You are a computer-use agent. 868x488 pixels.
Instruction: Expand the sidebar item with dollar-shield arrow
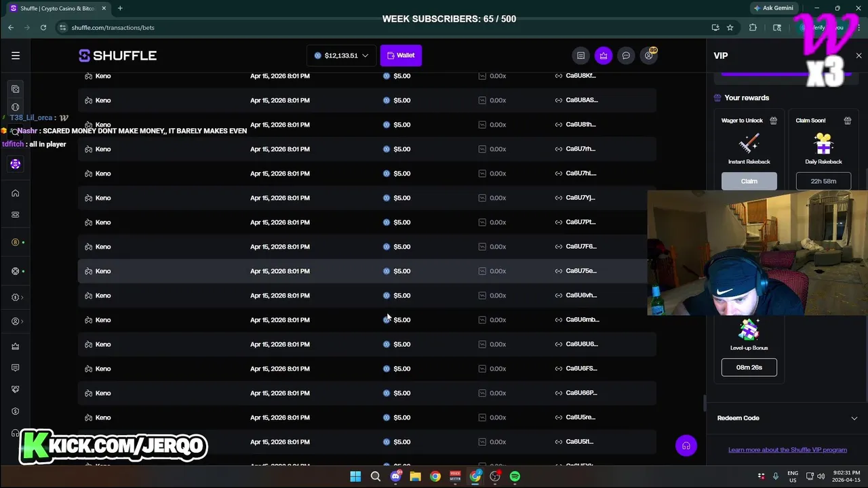pos(17,298)
